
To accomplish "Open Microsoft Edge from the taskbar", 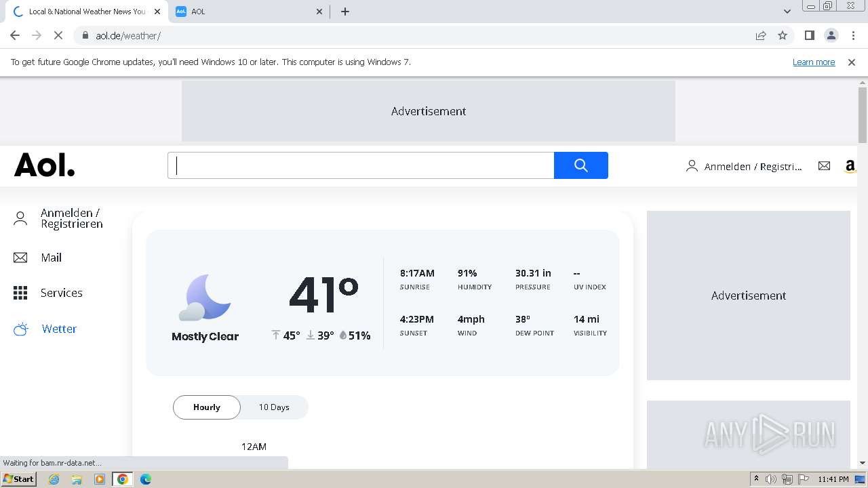I will pos(146,479).
